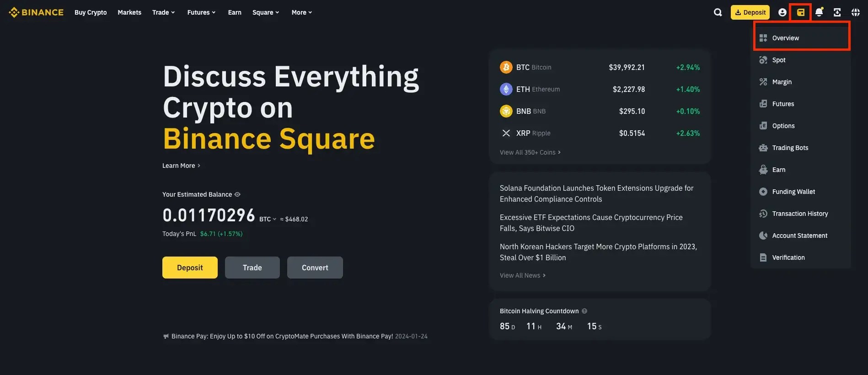Click the XRP coin icon
Viewport: 868px width, 375px height.
(x=506, y=133)
